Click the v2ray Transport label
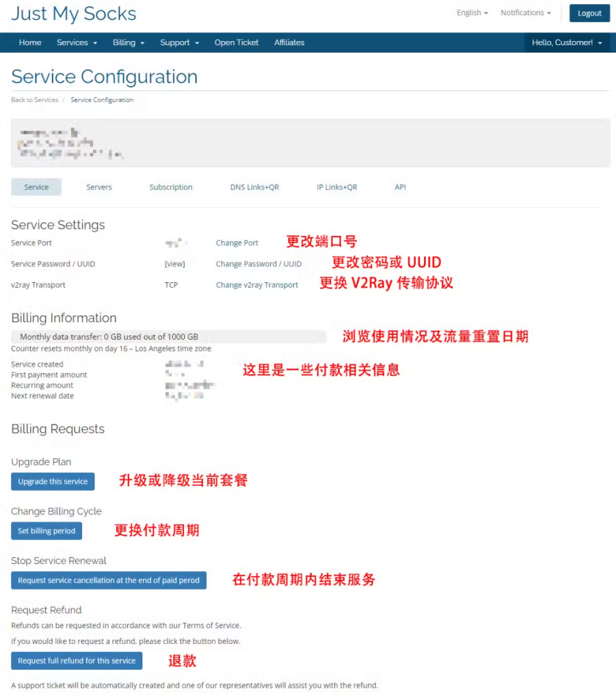This screenshot has width=616, height=700. (38, 285)
